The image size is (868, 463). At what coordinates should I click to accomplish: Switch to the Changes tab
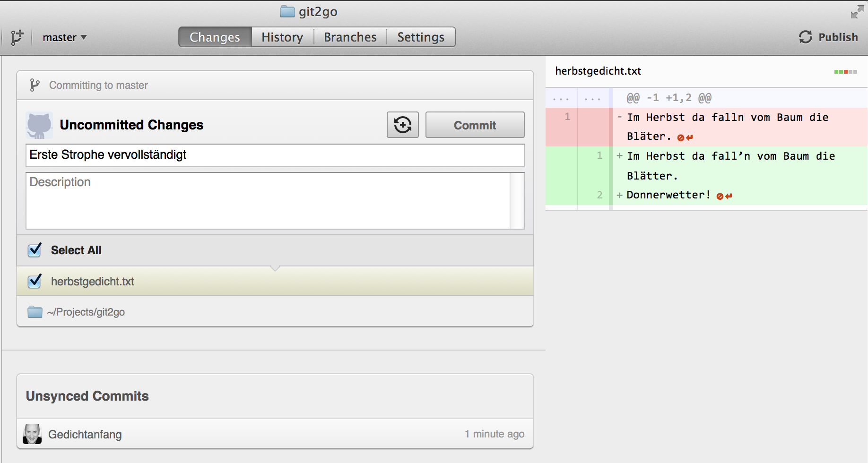[x=215, y=37]
